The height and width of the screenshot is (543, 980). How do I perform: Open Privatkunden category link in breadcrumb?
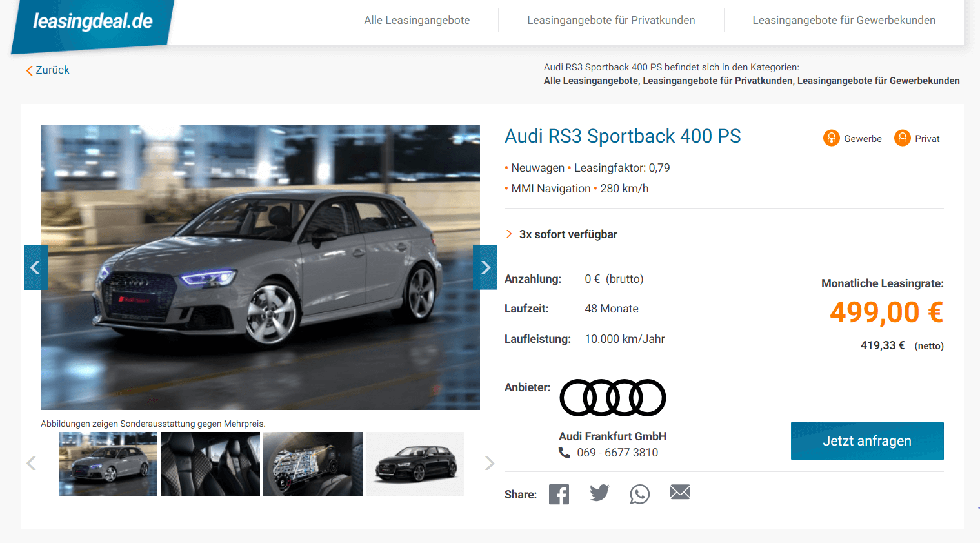coord(718,81)
